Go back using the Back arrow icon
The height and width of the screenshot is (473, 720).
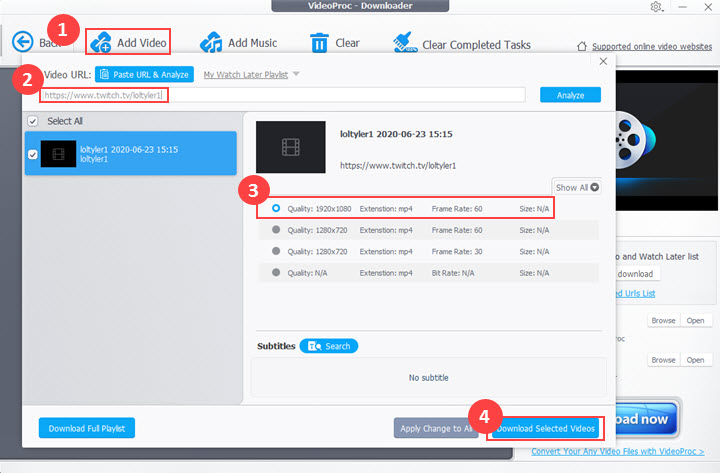tap(22, 42)
